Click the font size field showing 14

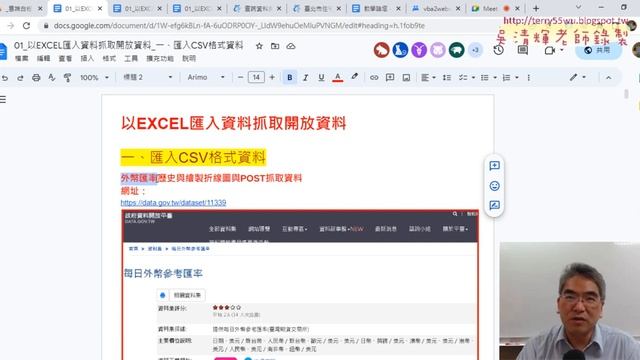[x=256, y=78]
